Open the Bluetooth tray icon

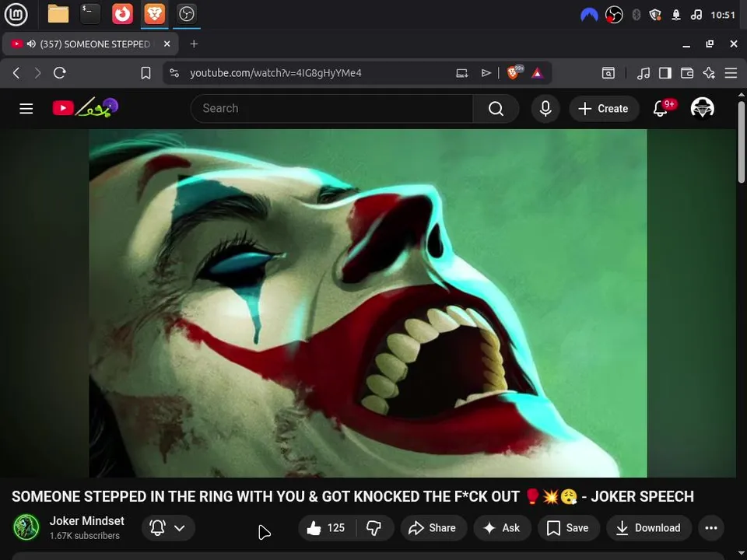tap(636, 16)
